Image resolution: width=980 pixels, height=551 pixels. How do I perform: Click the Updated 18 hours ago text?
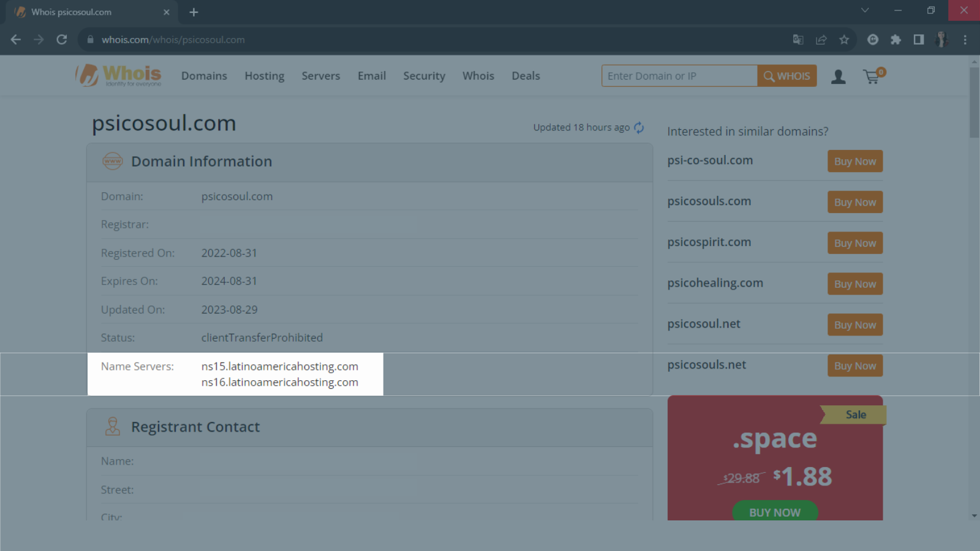[x=581, y=127]
